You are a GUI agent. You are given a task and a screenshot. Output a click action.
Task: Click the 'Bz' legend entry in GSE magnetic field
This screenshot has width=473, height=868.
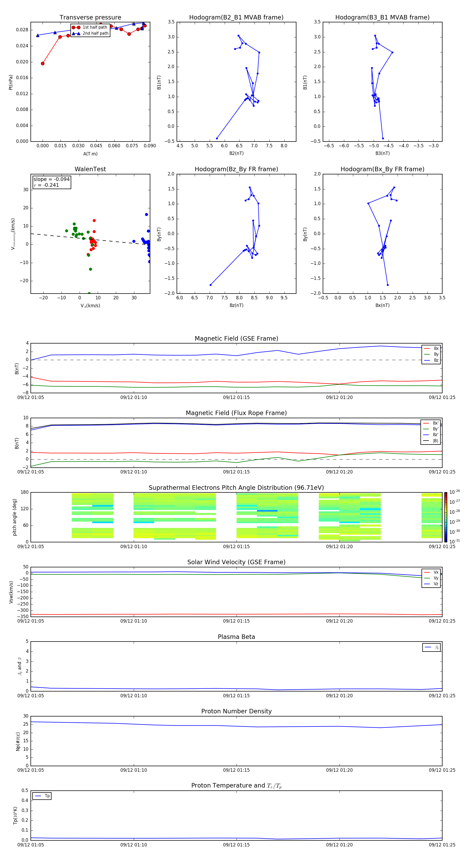(x=431, y=360)
